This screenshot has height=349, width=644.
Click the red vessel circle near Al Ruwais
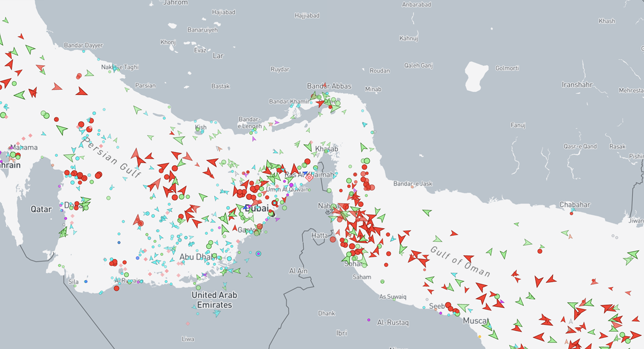click(116, 288)
